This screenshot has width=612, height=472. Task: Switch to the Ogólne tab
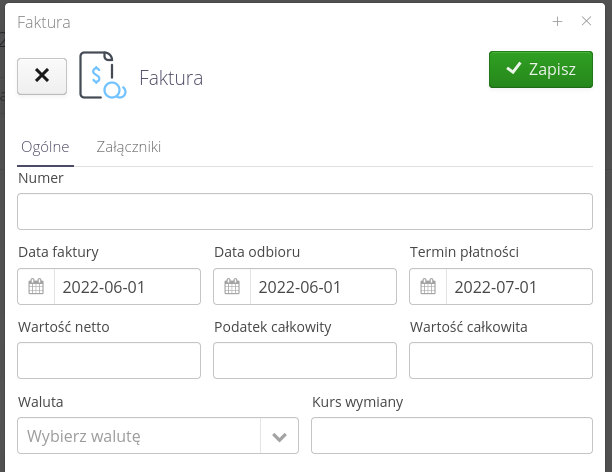[45, 147]
